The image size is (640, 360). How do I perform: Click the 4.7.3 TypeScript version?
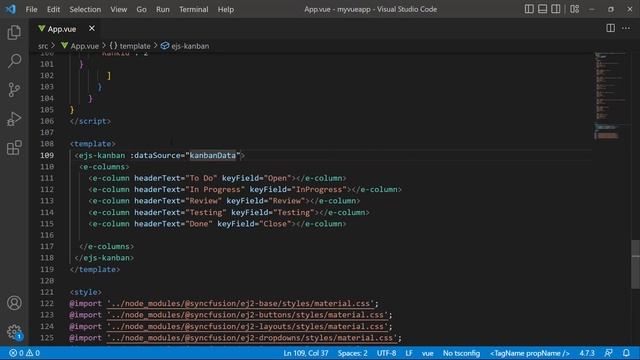(587, 353)
